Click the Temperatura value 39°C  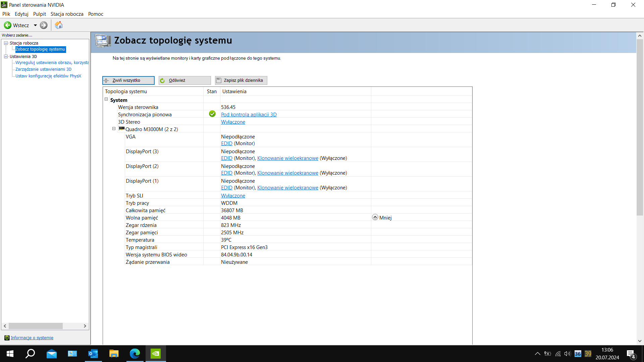pyautogui.click(x=226, y=240)
